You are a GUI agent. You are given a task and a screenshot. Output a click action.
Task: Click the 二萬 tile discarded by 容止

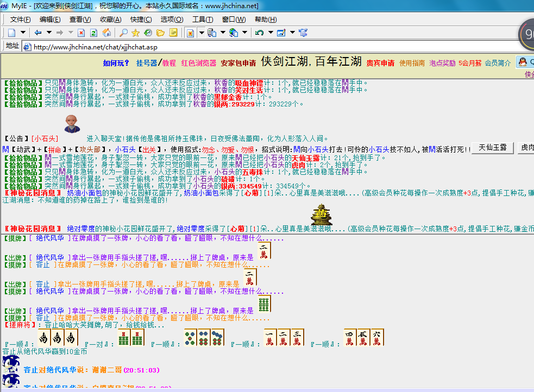tap(250, 277)
